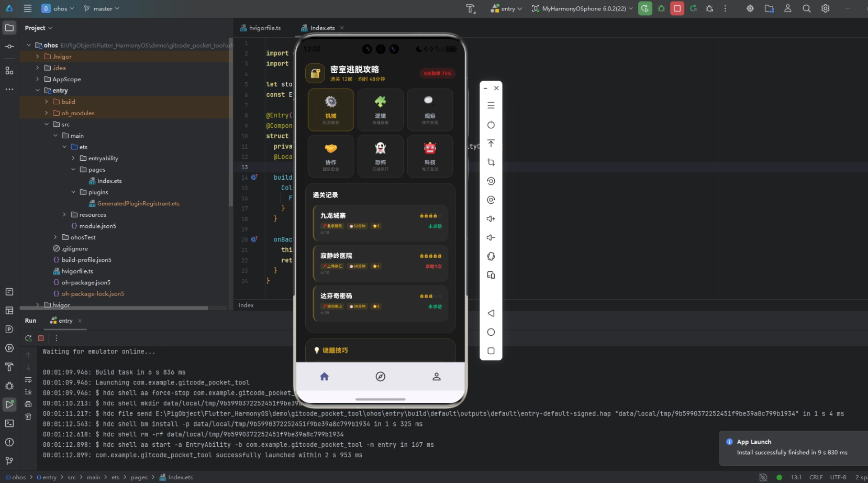Click the Build hammer icon in toolbar
Screen dimensions: 868x483
tap(471, 8)
